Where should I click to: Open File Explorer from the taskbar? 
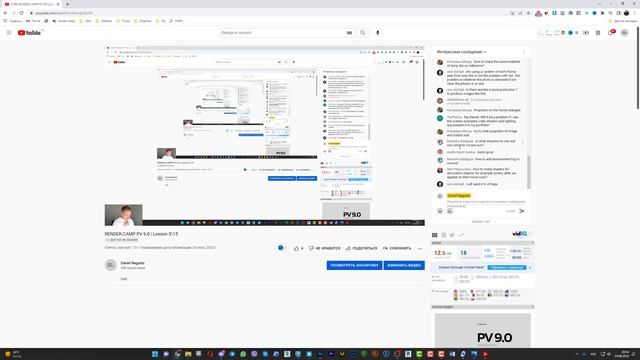(188, 354)
